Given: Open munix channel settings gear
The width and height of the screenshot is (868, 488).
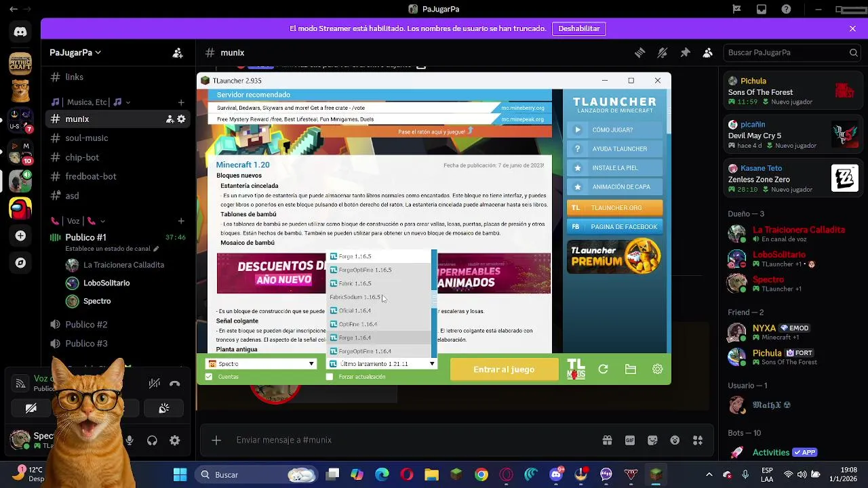Looking at the screenshot, I should pyautogui.click(x=181, y=119).
